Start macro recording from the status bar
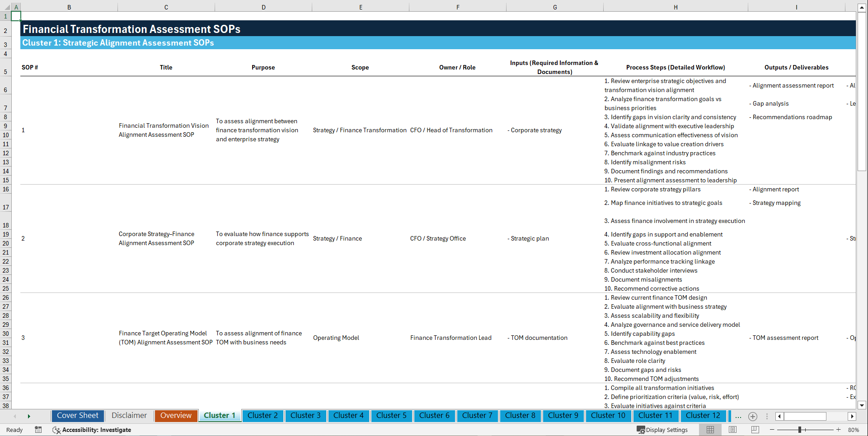This screenshot has width=868, height=436. (38, 430)
